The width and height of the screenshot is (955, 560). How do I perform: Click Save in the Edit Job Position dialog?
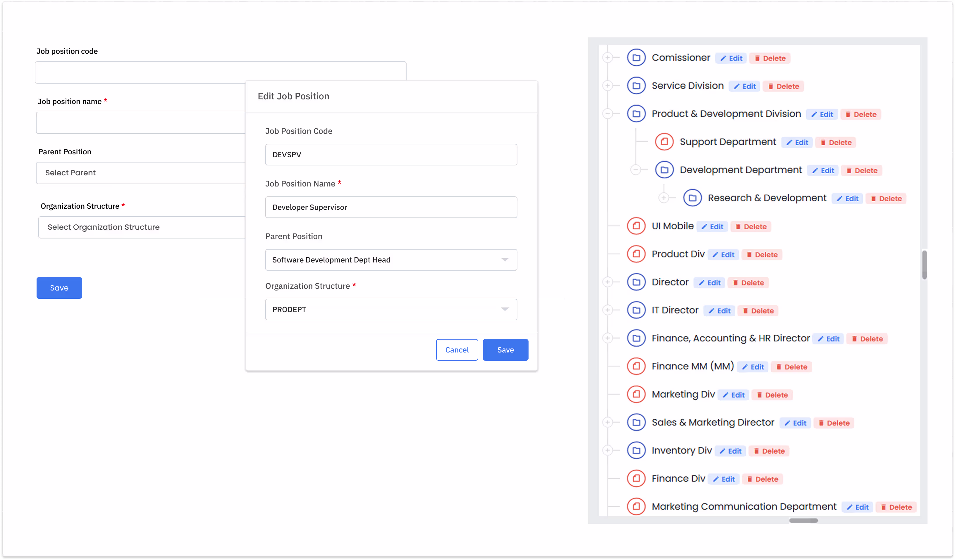(505, 350)
